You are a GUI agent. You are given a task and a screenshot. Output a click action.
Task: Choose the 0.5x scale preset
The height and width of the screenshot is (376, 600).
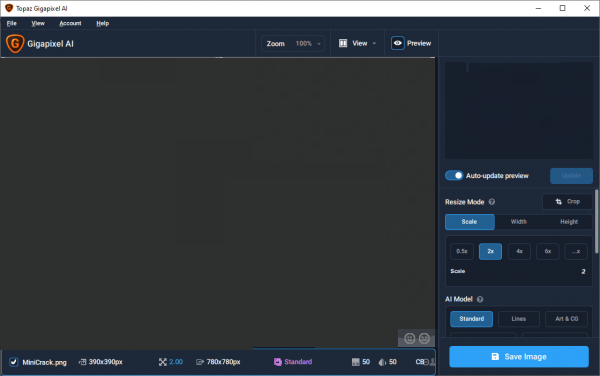[x=462, y=251]
